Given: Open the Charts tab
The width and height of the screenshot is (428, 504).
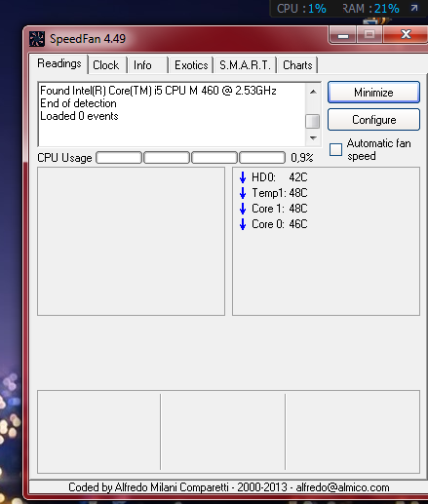Looking at the screenshot, I should 297,65.
